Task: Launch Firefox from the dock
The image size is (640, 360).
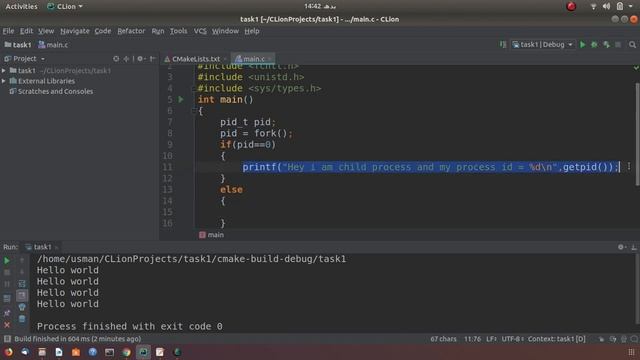Action: (x=8, y=352)
